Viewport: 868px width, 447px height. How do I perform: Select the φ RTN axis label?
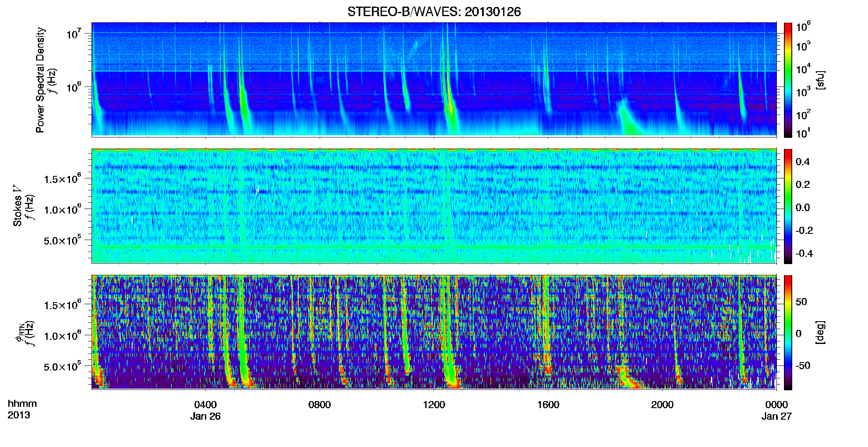click(19, 333)
